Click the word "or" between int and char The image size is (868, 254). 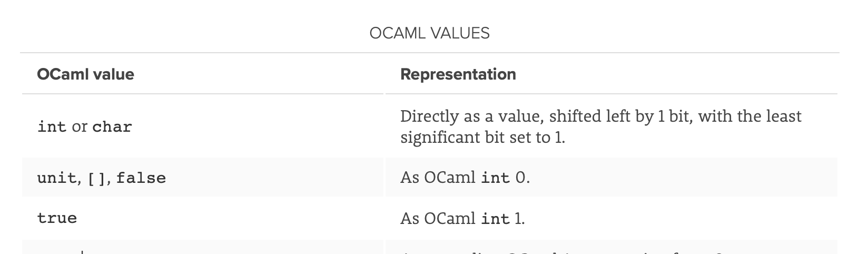[80, 127]
